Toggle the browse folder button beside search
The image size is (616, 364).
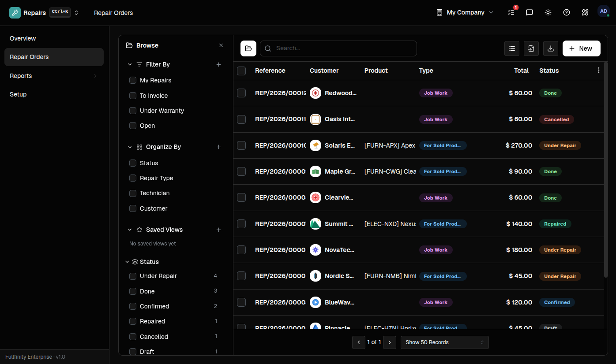click(x=248, y=48)
